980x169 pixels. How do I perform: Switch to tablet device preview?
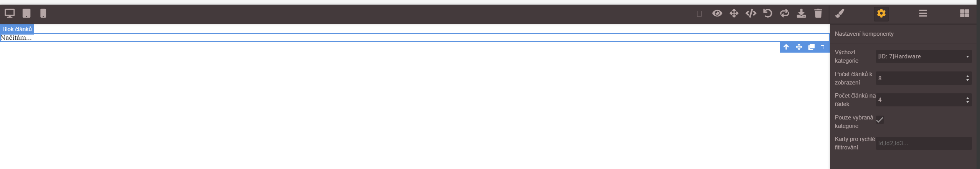click(26, 13)
